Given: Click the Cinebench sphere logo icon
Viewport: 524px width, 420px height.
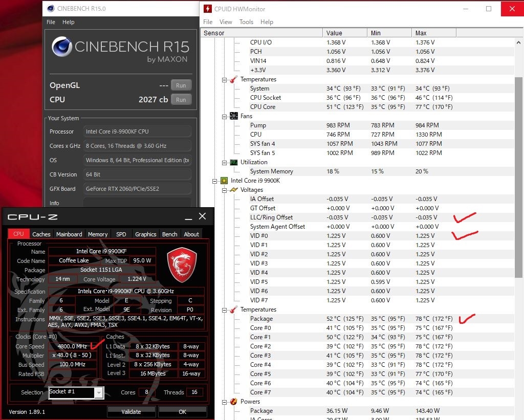Looking at the screenshot, I should click(x=62, y=47).
